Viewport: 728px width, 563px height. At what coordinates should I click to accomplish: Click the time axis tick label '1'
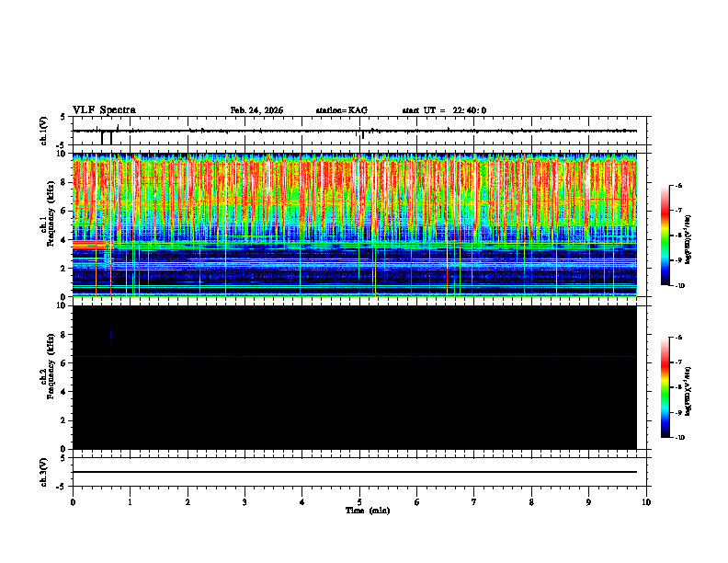point(130,502)
